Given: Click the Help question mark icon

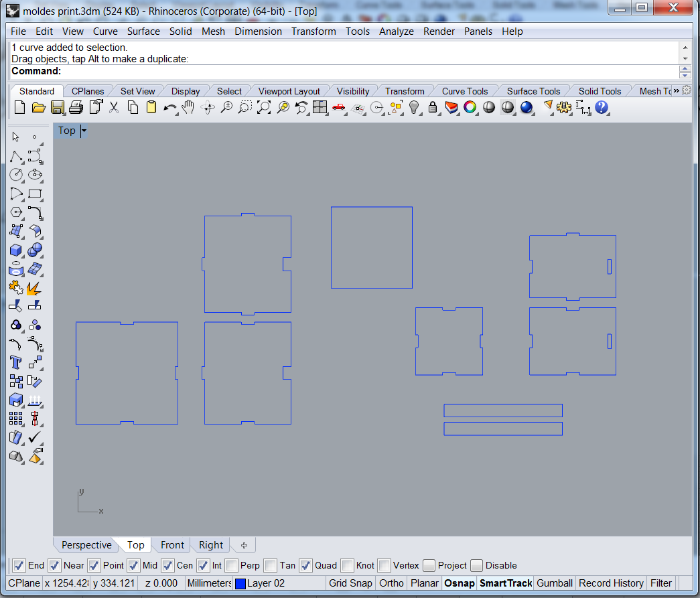Looking at the screenshot, I should pos(602,108).
